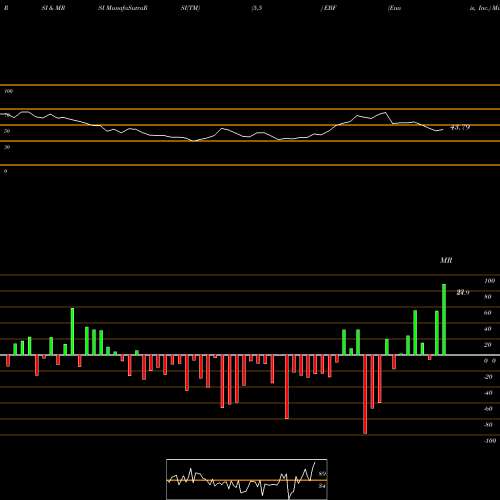Open the mini RSI overview chart thumbnail

pyautogui.click(x=247, y=479)
